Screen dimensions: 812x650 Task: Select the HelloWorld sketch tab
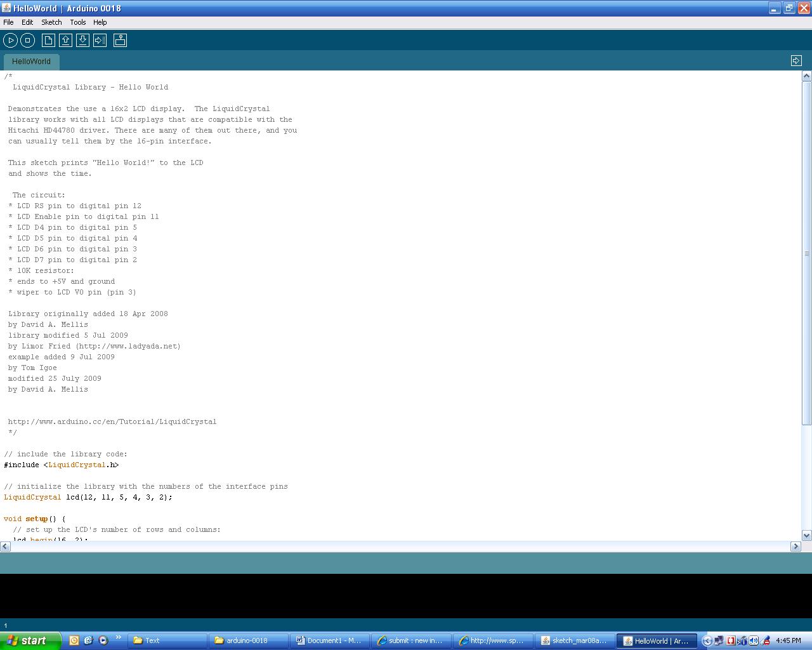coord(31,62)
